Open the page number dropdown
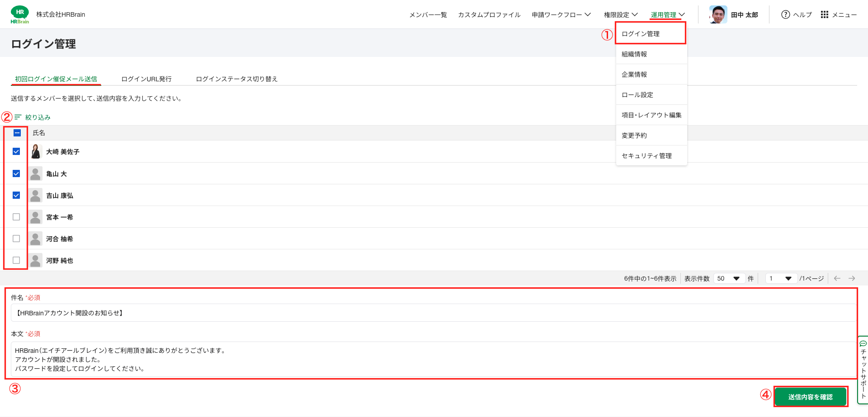Screen dimensions: 868x417 (781, 278)
